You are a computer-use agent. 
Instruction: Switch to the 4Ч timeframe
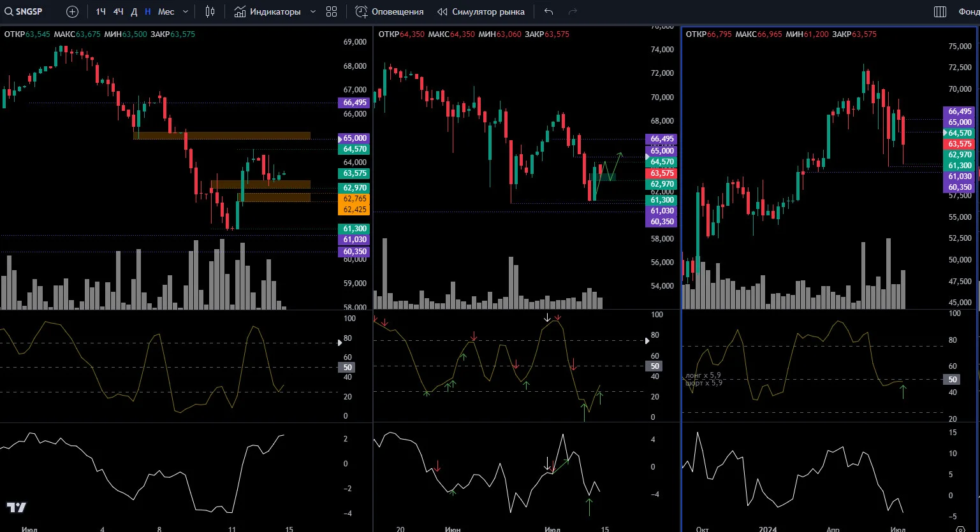[118, 11]
